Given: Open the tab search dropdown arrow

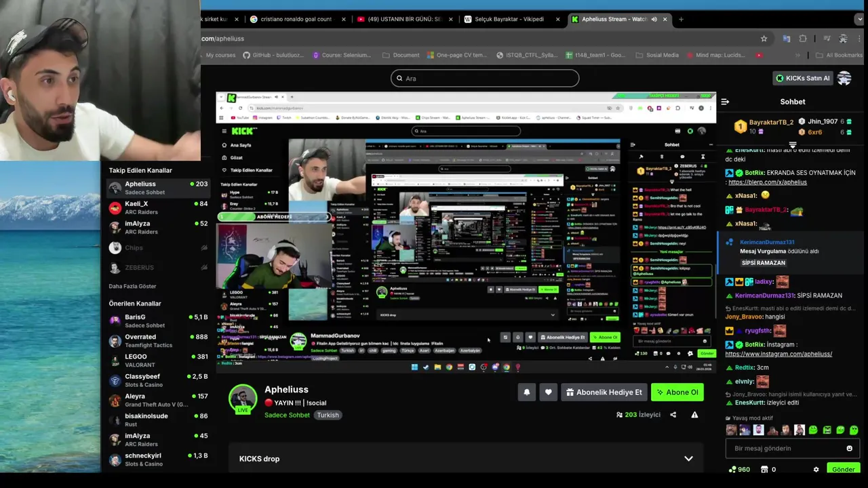Looking at the screenshot, I should pyautogui.click(x=859, y=19).
